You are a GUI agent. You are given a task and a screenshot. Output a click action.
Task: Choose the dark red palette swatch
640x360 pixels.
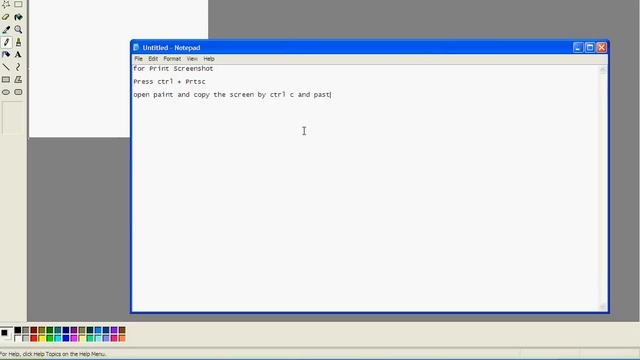[34, 330]
